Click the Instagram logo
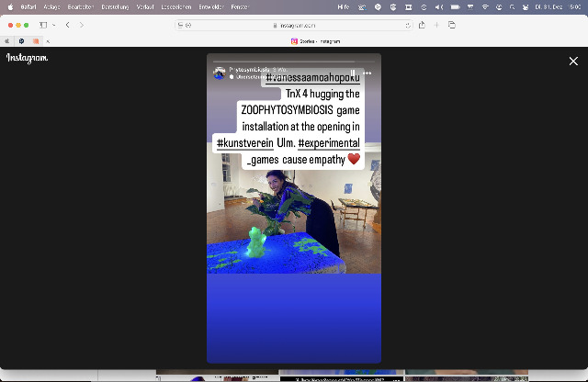 tap(27, 58)
